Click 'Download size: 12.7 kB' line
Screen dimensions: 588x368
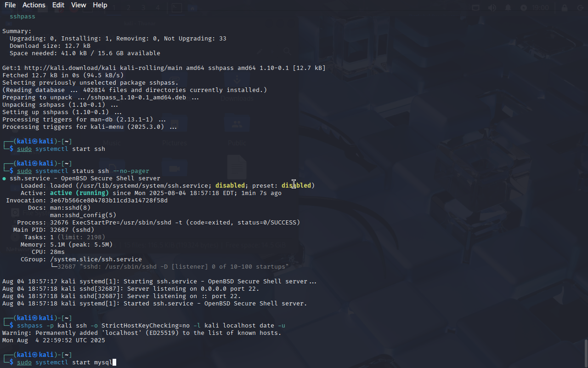point(50,46)
